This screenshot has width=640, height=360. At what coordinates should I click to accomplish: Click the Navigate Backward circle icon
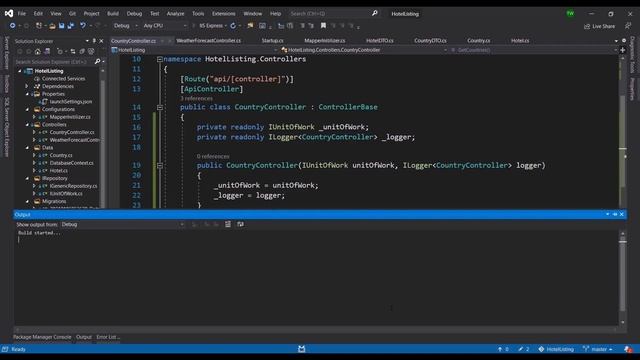coord(12,26)
